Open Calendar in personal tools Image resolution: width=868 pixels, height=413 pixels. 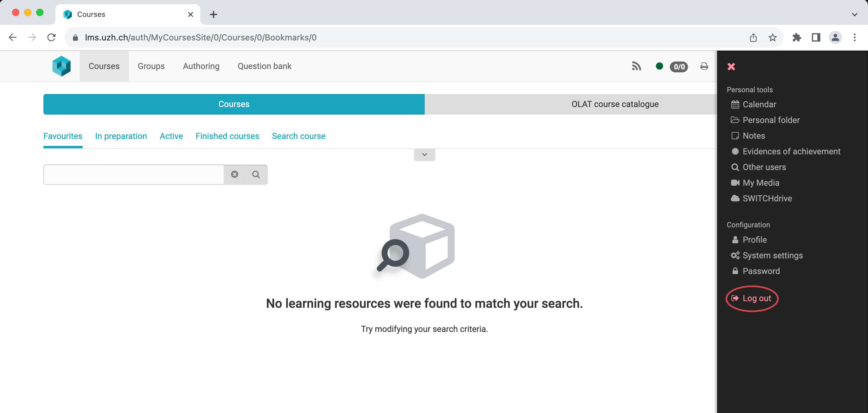tap(753, 104)
